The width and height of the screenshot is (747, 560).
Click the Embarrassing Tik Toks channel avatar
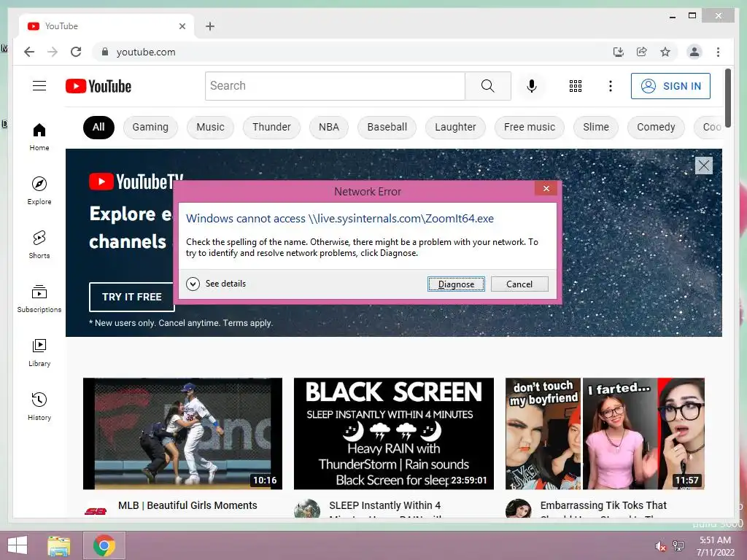[518, 508]
